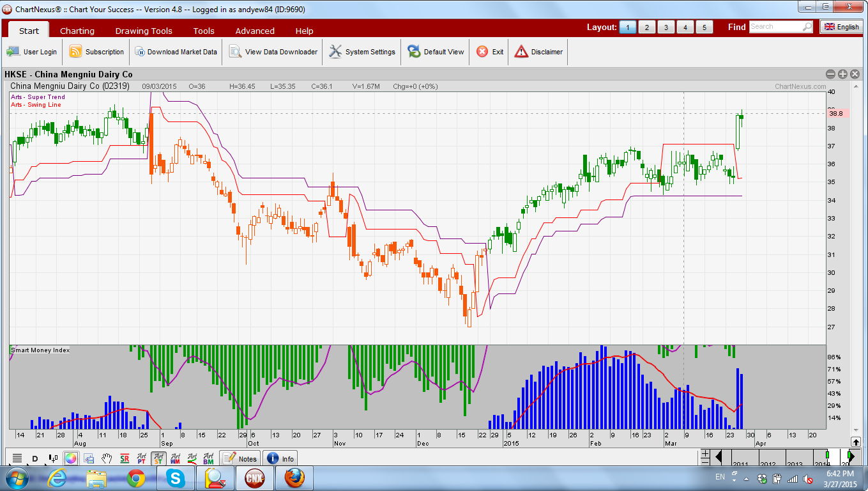
Task: Select the hand pan tool
Action: [x=107, y=458]
